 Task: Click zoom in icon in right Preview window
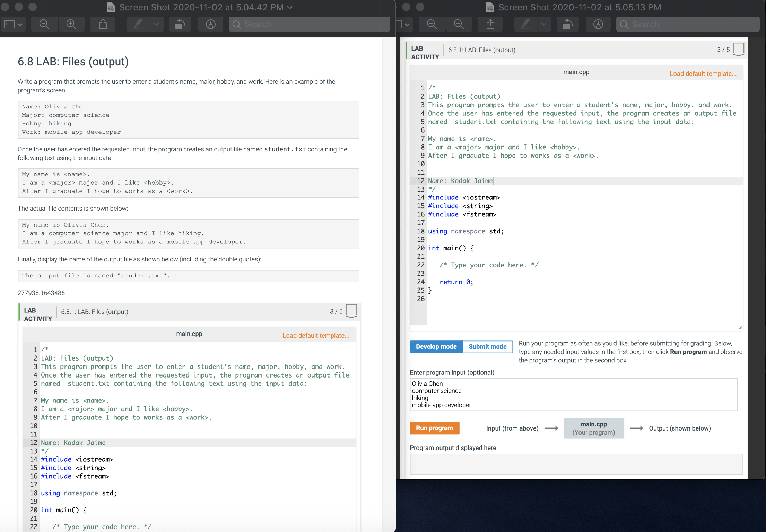[459, 24]
